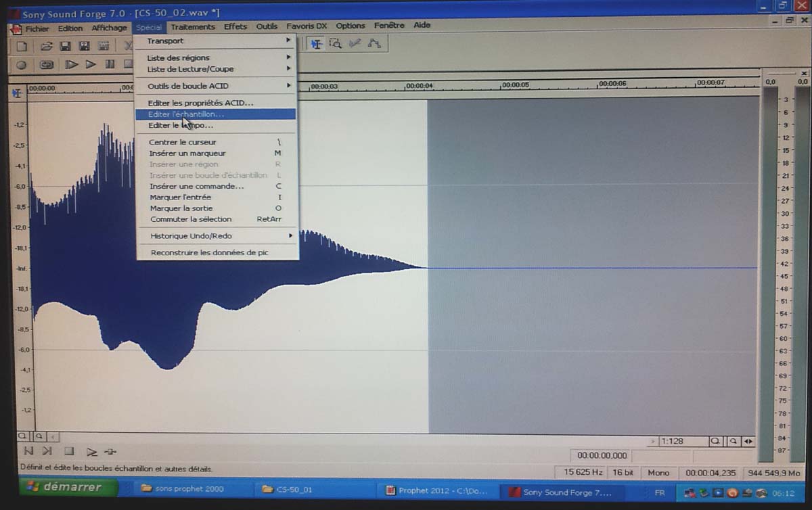Click Go to Start in bottom playbar
Viewport: 812px width, 510px height.
(28, 451)
